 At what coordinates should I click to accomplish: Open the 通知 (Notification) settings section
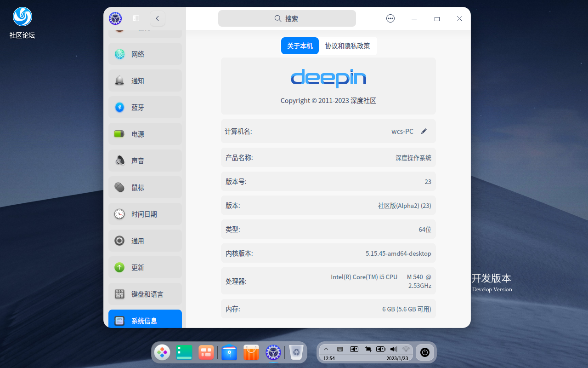point(145,80)
